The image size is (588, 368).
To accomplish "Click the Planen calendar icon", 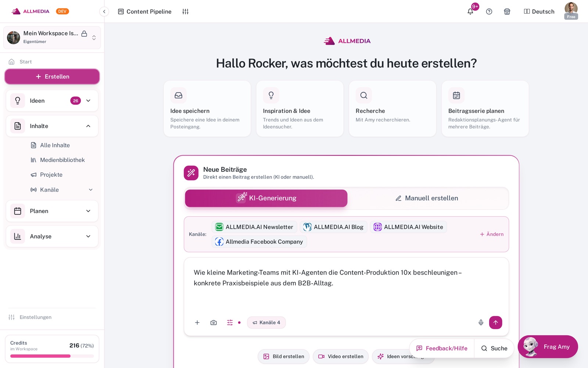I will [x=18, y=211].
